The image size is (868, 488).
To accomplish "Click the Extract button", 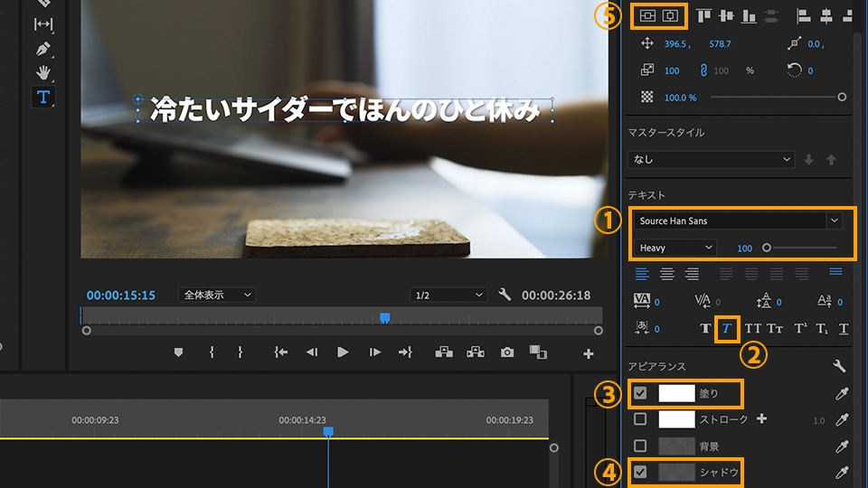I will click(x=475, y=352).
